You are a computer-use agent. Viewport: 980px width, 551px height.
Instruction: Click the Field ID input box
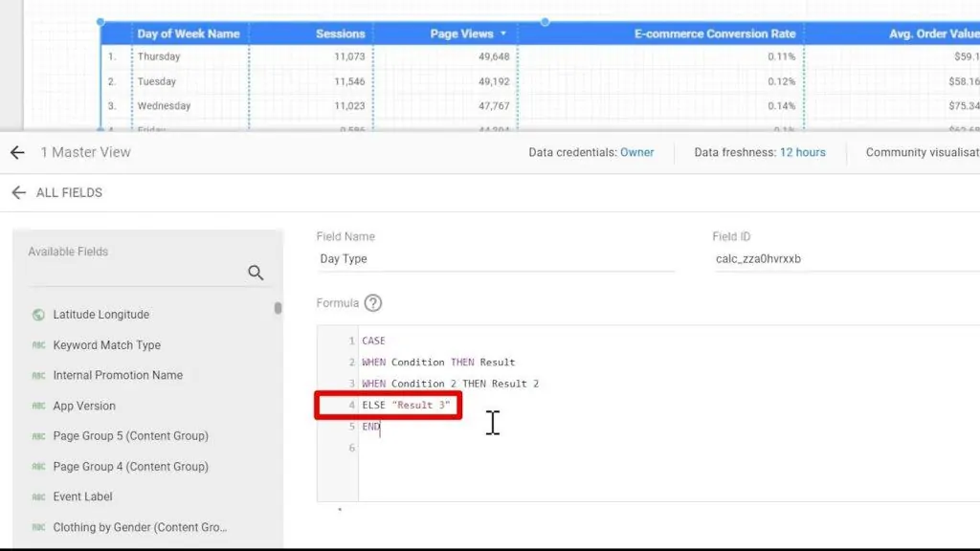(842, 258)
